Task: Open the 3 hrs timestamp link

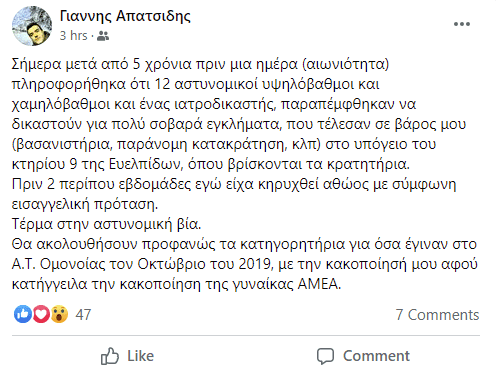Action: [x=73, y=36]
